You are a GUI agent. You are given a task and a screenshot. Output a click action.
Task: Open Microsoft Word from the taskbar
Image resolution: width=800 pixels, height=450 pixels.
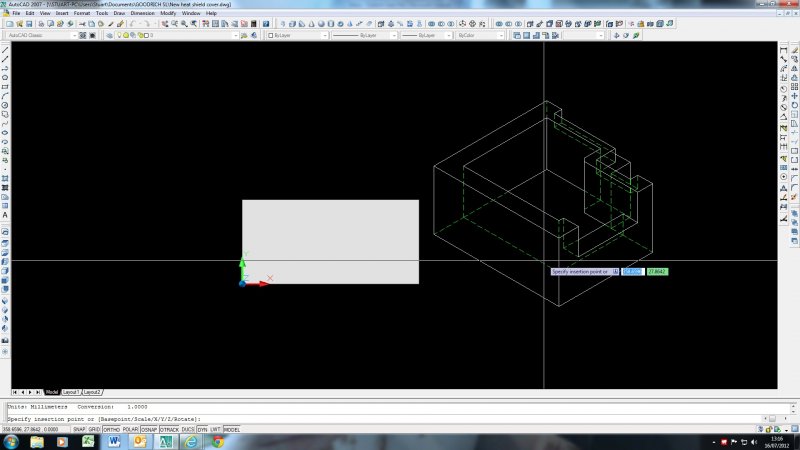pyautogui.click(x=113, y=441)
